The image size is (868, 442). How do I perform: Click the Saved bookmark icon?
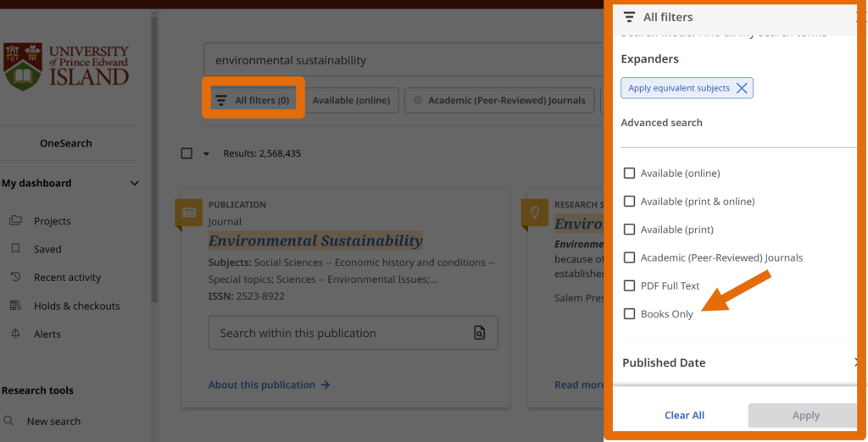[x=15, y=249]
